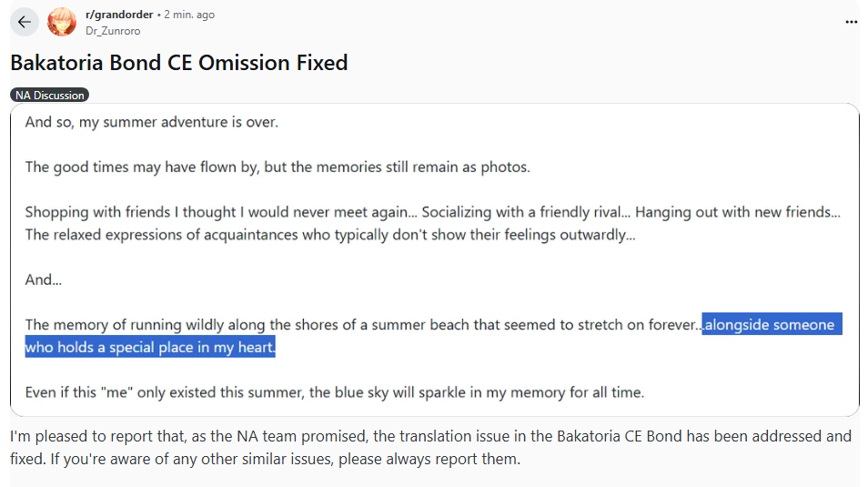The width and height of the screenshot is (868, 487).
Task: Go back using the arrow icon
Action: coord(25,22)
